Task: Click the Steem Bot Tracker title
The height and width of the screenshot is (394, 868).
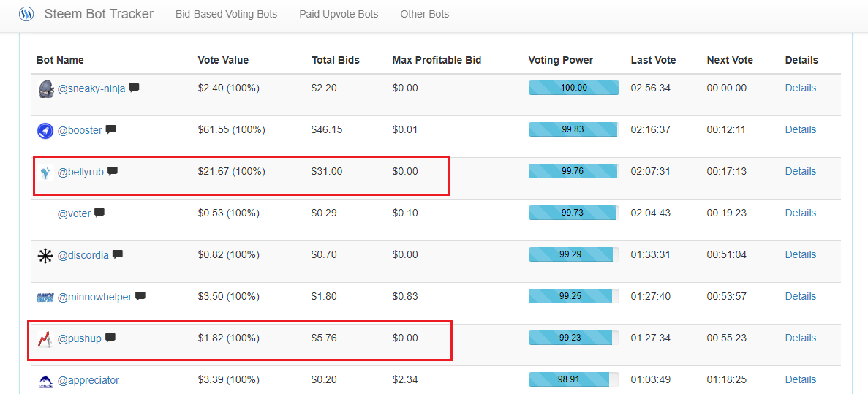Action: click(x=99, y=14)
